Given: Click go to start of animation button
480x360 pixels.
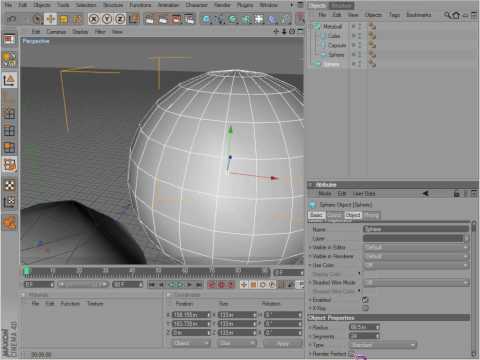Looking at the screenshot, I should click(x=152, y=284).
